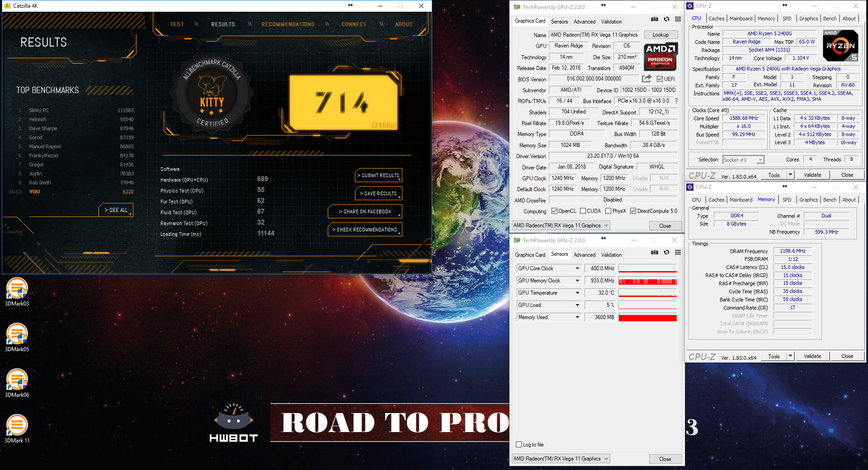Open RECOMMENDATIONS in Catzilla navigation

[x=288, y=24]
